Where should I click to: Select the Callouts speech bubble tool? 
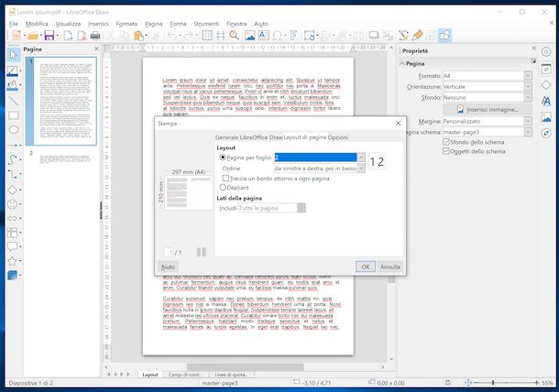[x=13, y=246]
